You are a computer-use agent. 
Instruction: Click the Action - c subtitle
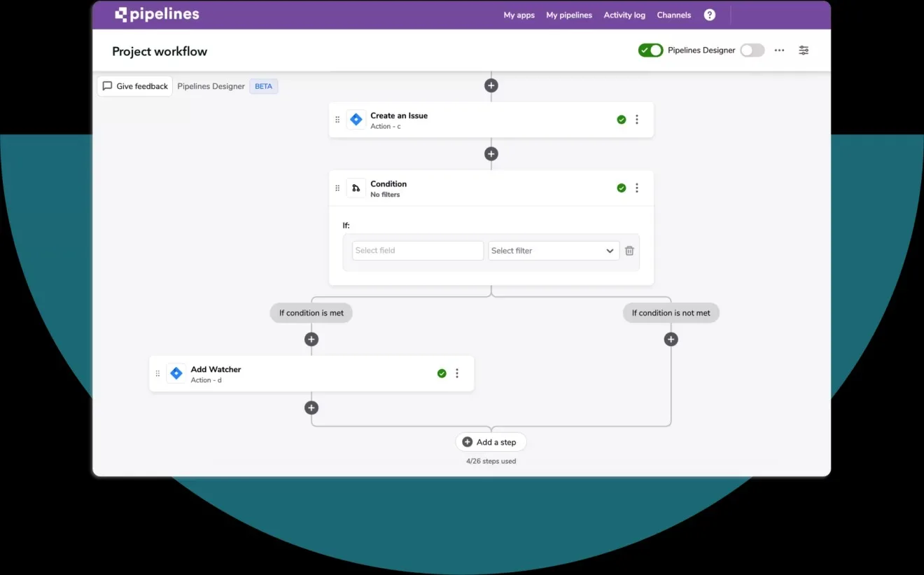[386, 127]
